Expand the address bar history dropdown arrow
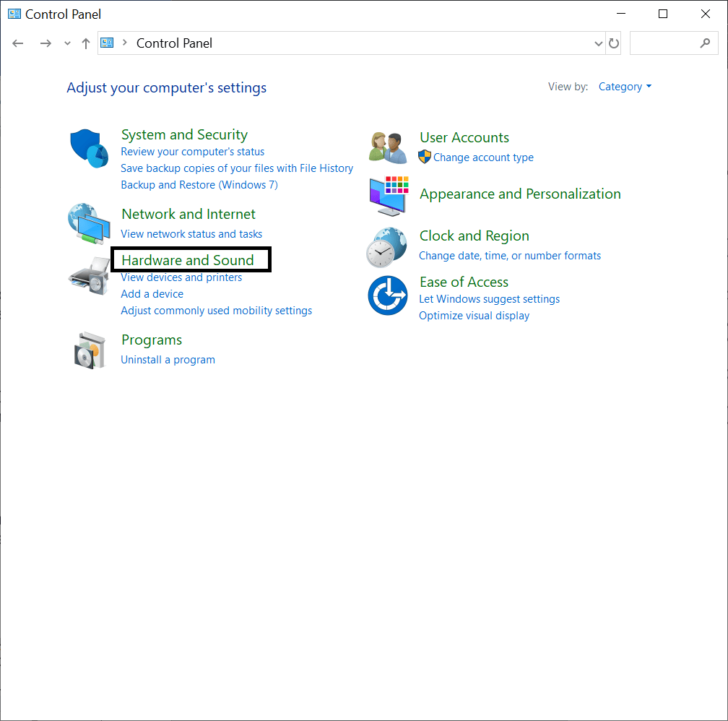This screenshot has height=721, width=728. click(x=598, y=43)
